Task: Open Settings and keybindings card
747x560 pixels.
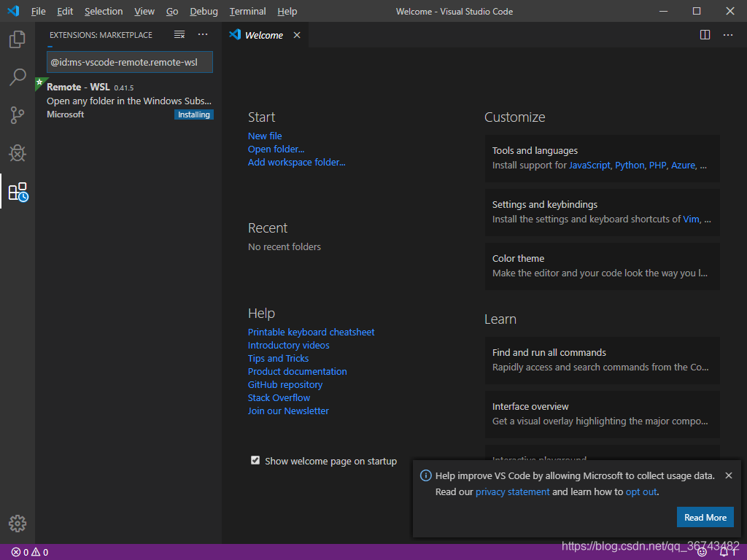Action: click(x=602, y=212)
